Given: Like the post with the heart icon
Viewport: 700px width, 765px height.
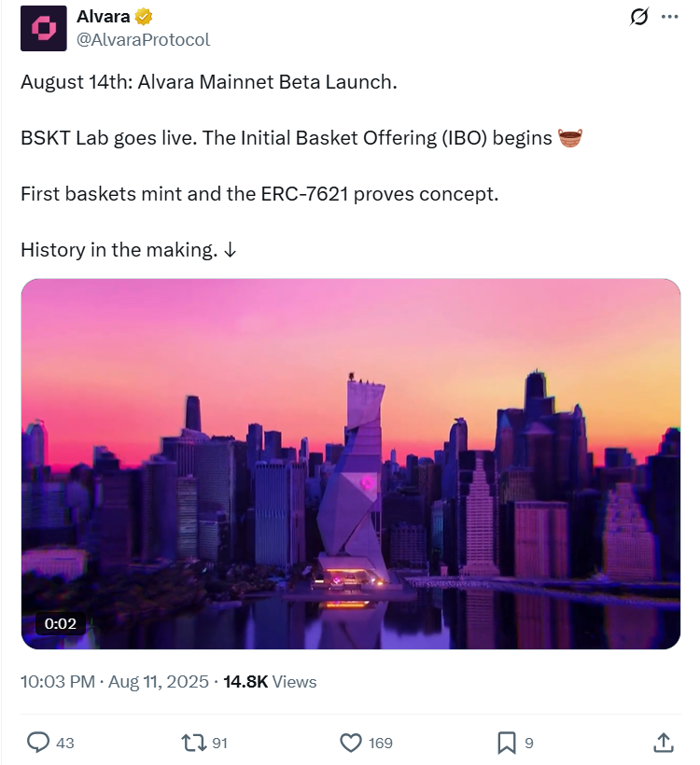Looking at the screenshot, I should (351, 743).
